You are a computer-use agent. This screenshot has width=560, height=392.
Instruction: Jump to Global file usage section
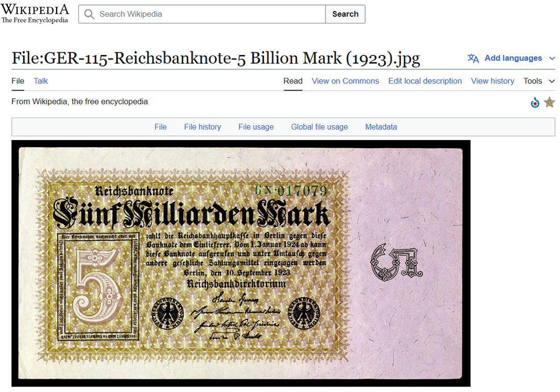click(x=319, y=127)
